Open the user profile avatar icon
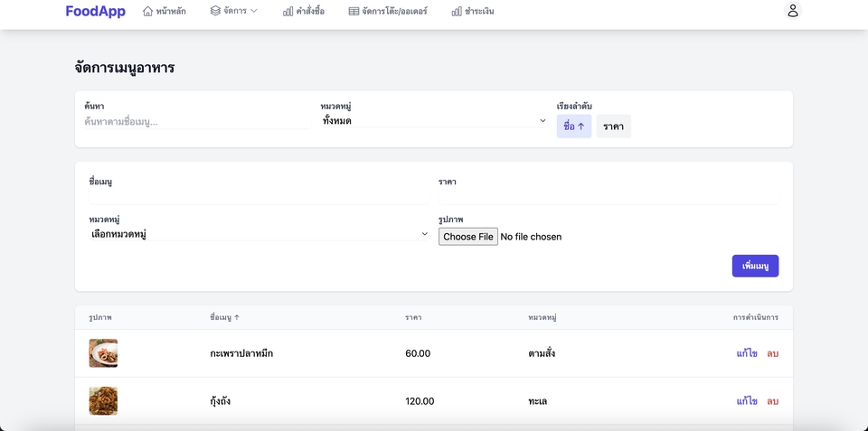The width and height of the screenshot is (868, 431). click(793, 11)
